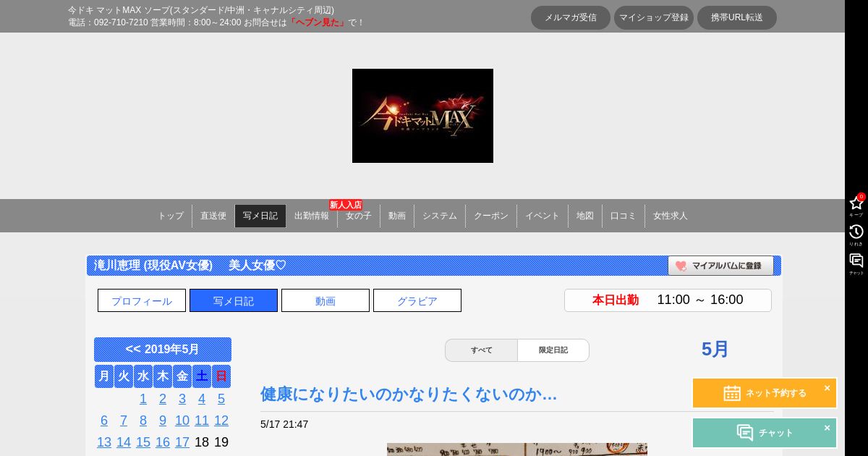Click the マイショップ登録 button
Viewport: 868px width, 456px height.
pyautogui.click(x=654, y=17)
